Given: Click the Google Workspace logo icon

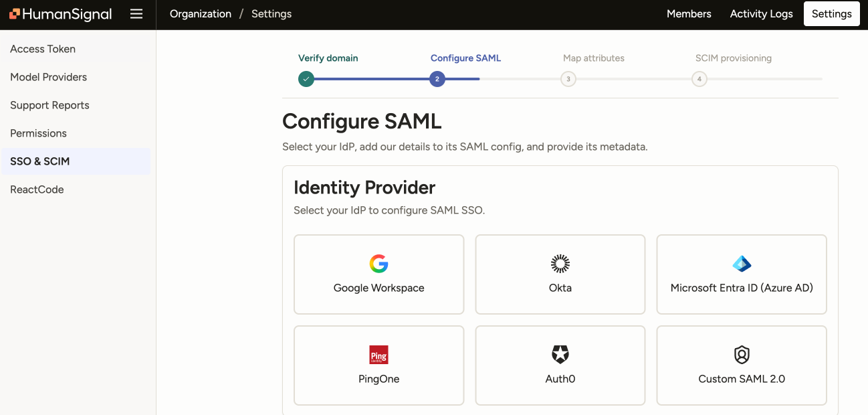Looking at the screenshot, I should coord(378,264).
